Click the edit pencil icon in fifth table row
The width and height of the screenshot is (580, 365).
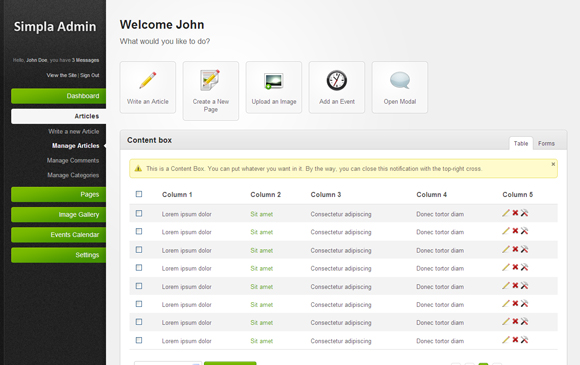coord(506,286)
